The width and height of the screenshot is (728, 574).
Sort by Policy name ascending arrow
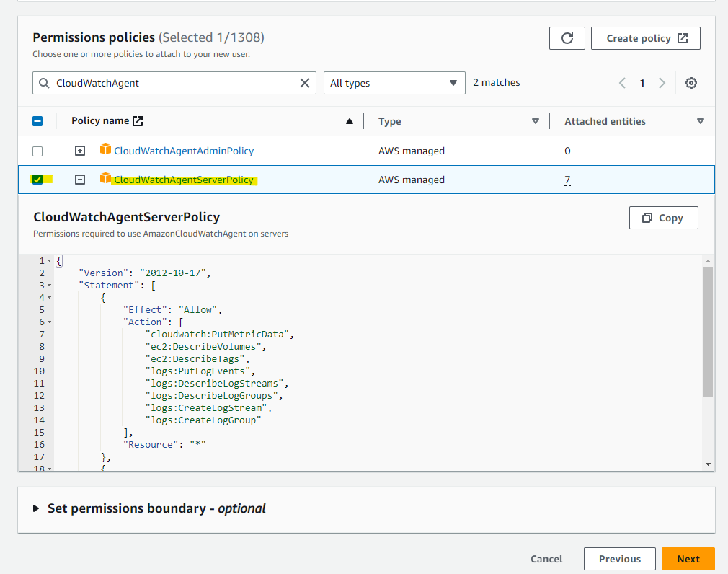[350, 121]
